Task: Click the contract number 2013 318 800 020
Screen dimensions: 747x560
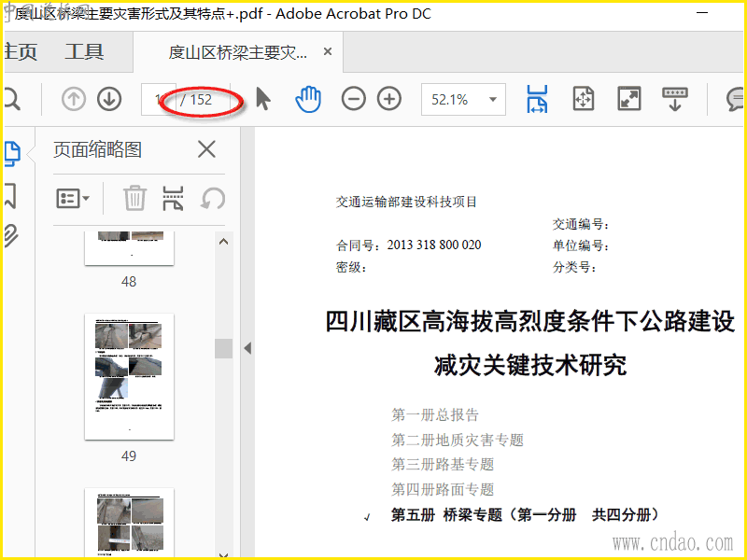Action: [434, 245]
